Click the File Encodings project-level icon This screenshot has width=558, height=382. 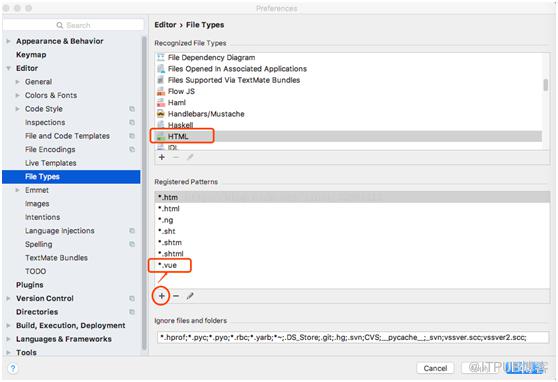pos(132,150)
